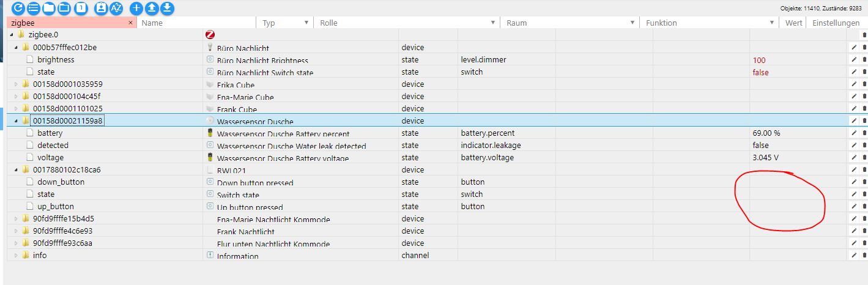Expand the 00158d0001035959 device node
The height and width of the screenshot is (285, 868).
[17, 84]
